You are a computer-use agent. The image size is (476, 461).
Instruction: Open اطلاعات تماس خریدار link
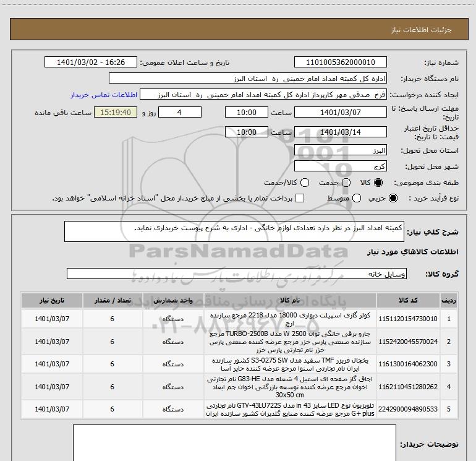104,95
